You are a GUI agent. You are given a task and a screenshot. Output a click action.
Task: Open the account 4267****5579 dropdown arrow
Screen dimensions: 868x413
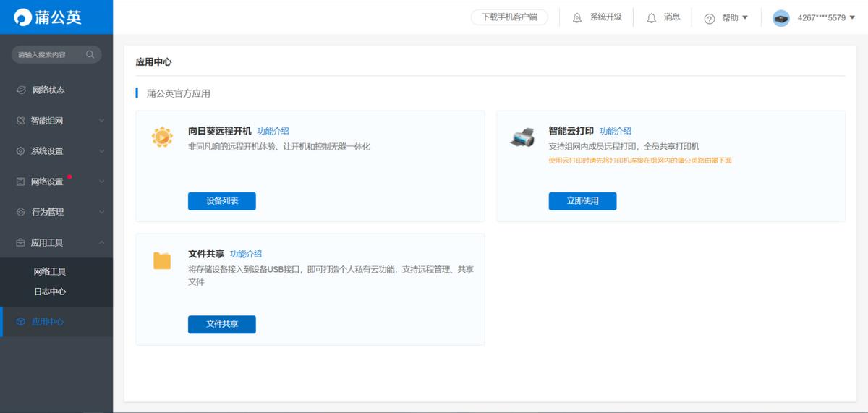[853, 17]
